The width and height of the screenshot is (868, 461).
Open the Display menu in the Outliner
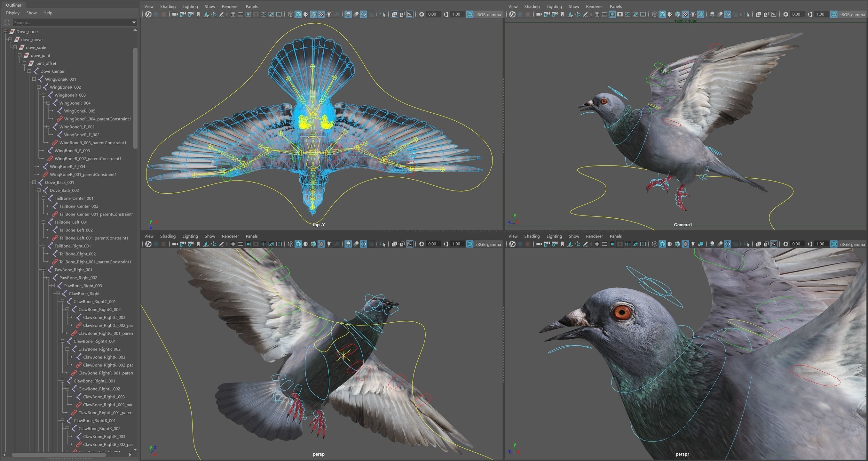[12, 13]
